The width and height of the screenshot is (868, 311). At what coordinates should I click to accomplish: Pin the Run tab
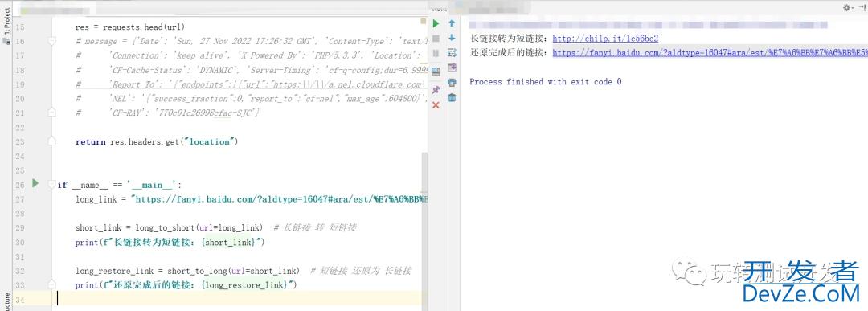[x=436, y=90]
